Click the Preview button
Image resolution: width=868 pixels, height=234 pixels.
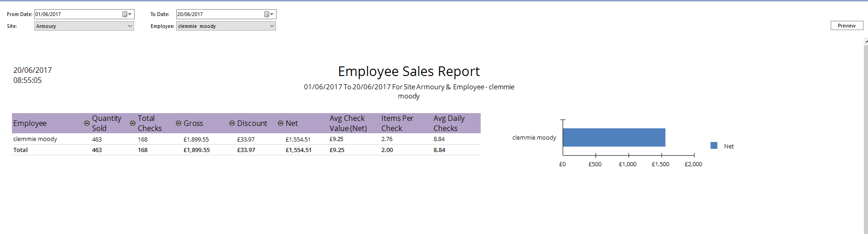coord(846,26)
